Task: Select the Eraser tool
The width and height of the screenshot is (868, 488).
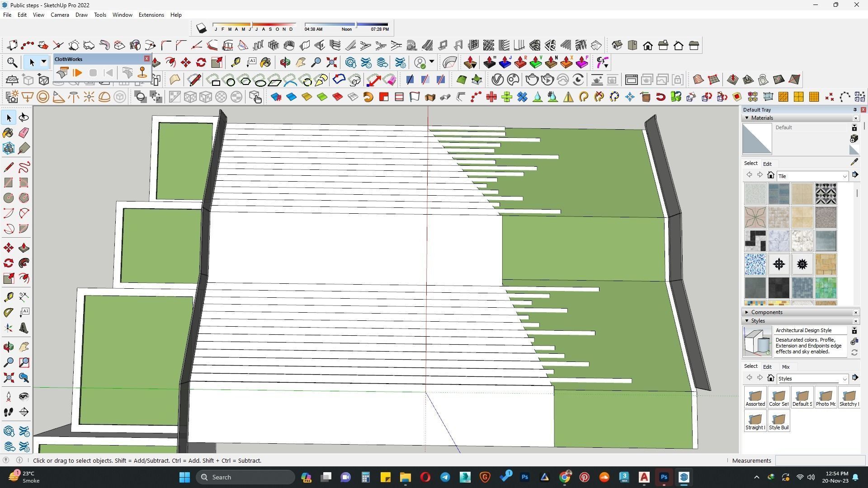Action: tap(24, 132)
